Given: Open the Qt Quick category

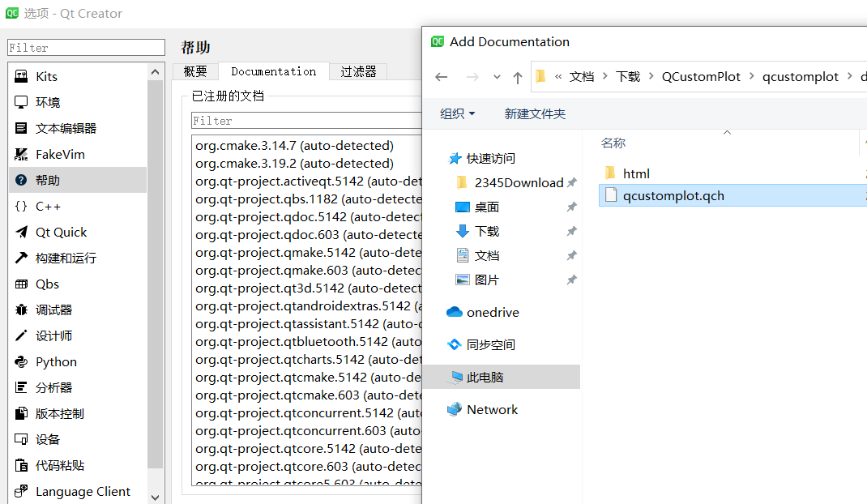Looking at the screenshot, I should click(x=78, y=233).
